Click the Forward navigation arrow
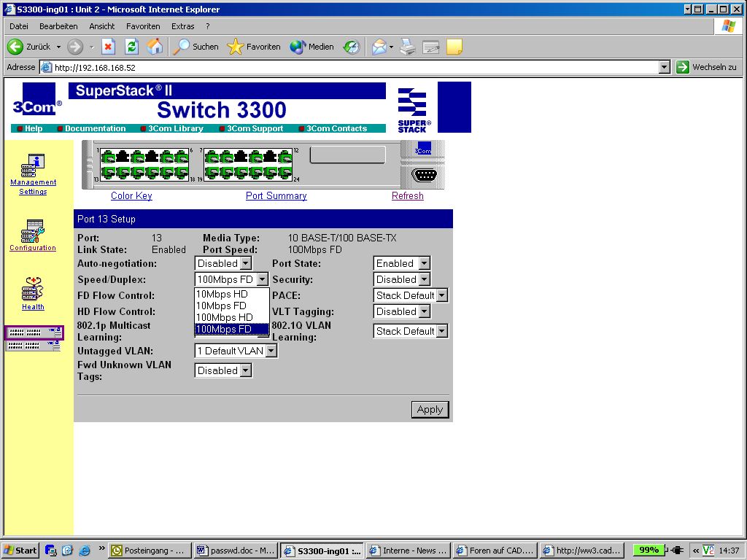The image size is (747, 560). tap(75, 47)
